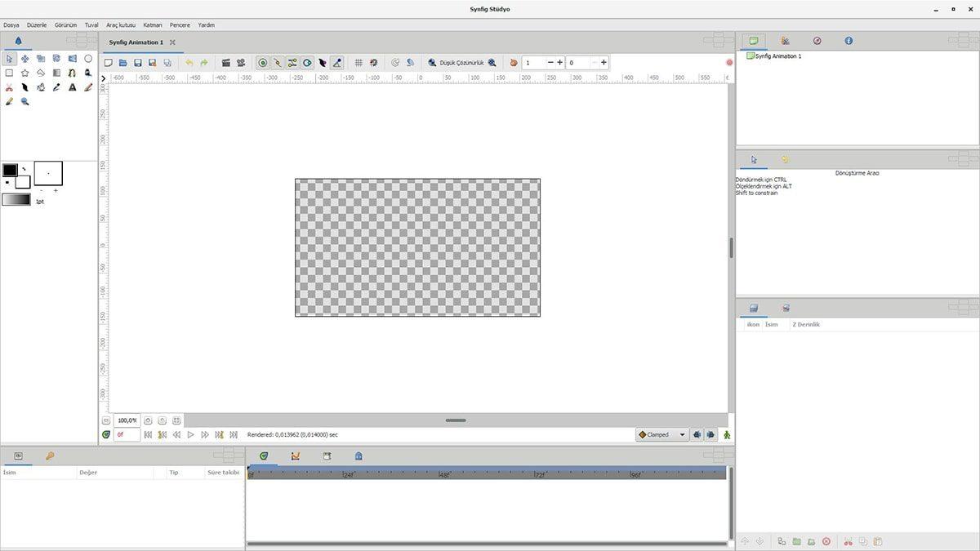Toggle the canvas grid display

pos(359,62)
